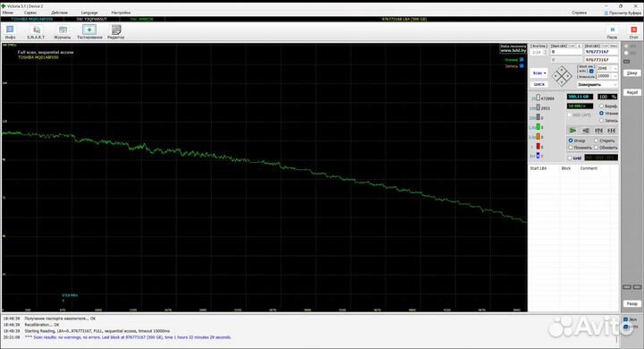644x349 pixels.
Task: Click the Passp button
Action: pyautogui.click(x=632, y=303)
